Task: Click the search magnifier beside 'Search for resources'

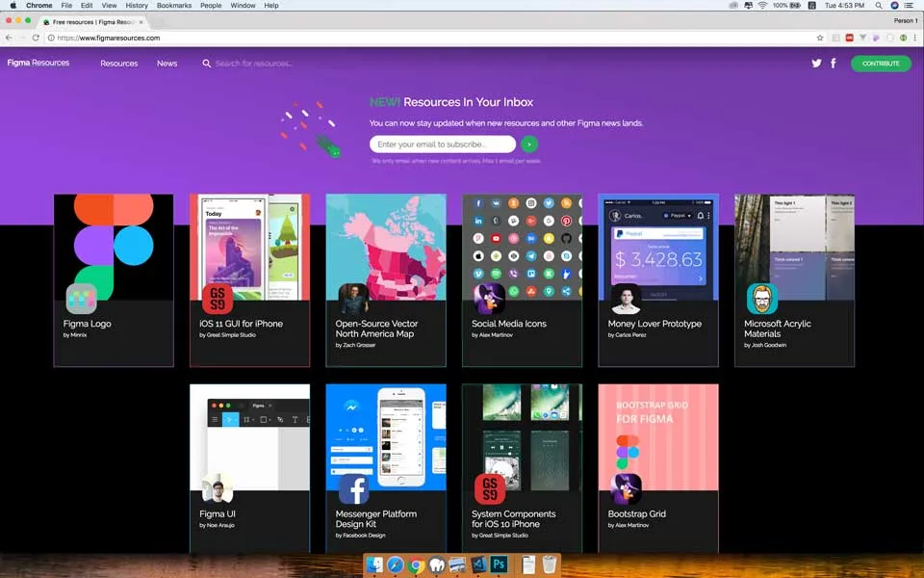Action: click(206, 64)
